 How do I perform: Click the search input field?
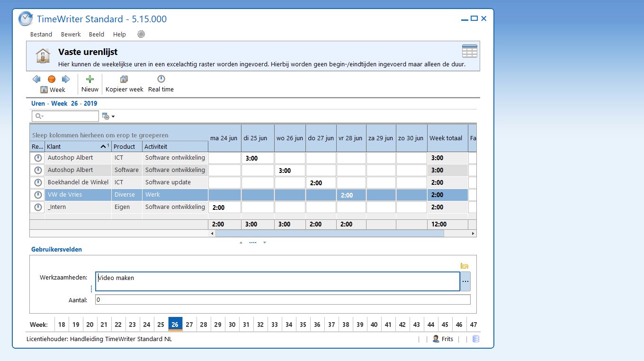pyautogui.click(x=65, y=116)
